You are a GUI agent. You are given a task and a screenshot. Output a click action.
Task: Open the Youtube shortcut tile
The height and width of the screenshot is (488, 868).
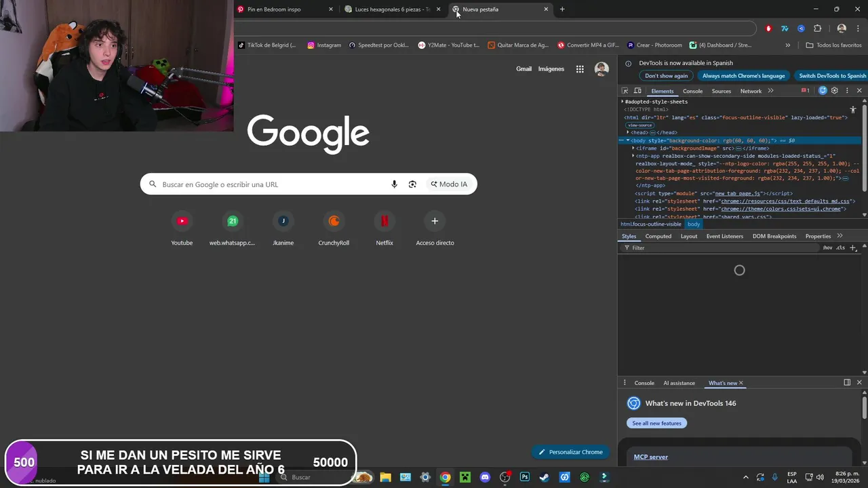[182, 229]
